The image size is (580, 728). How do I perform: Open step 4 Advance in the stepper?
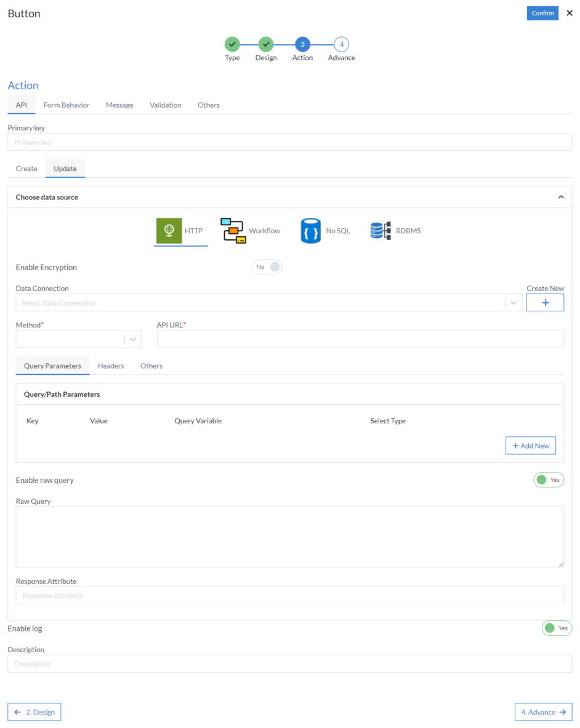(x=341, y=44)
